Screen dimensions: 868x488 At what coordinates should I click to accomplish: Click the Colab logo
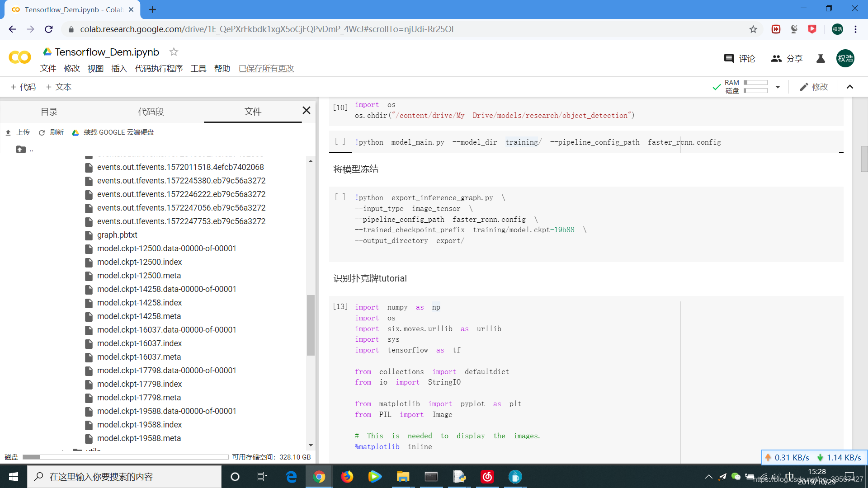click(19, 57)
